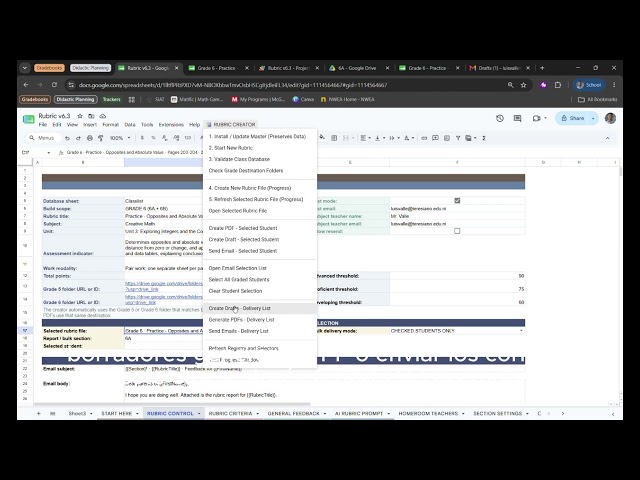Click the currency format dollar icon
Viewport: 640px width, 480px height.
tap(142, 138)
